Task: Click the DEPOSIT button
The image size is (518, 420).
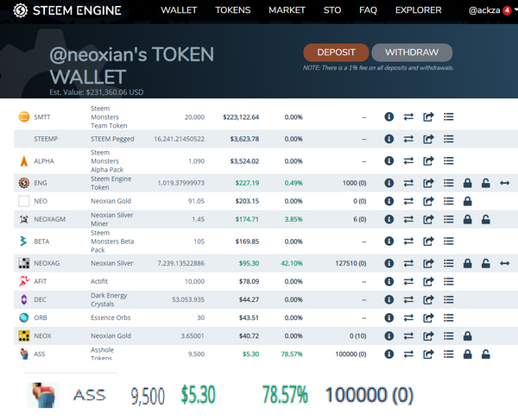Action: click(x=336, y=53)
